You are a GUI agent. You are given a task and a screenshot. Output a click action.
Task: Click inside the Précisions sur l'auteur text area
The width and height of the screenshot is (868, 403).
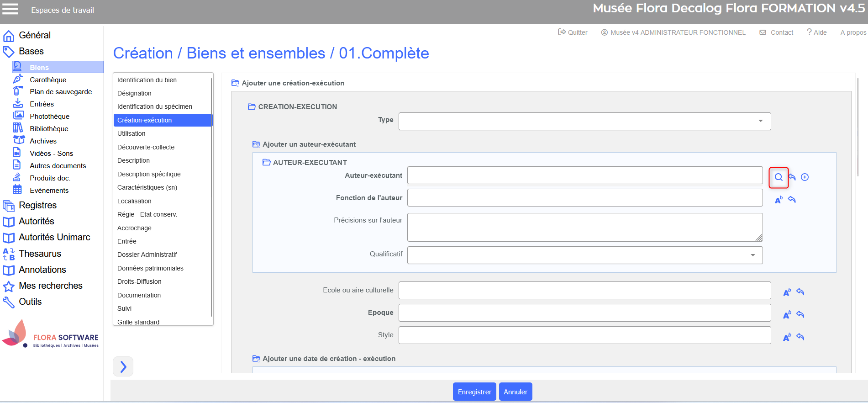pos(584,227)
